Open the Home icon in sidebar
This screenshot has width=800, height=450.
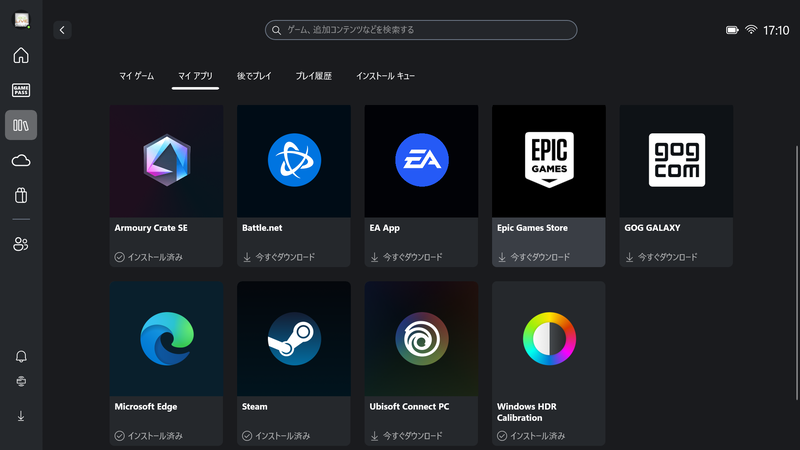[21, 55]
